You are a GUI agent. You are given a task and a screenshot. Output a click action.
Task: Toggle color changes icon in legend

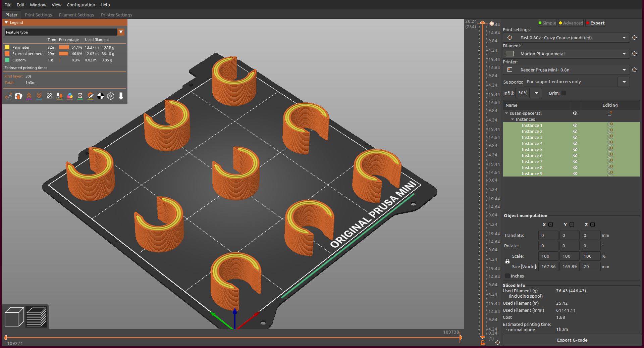point(70,96)
